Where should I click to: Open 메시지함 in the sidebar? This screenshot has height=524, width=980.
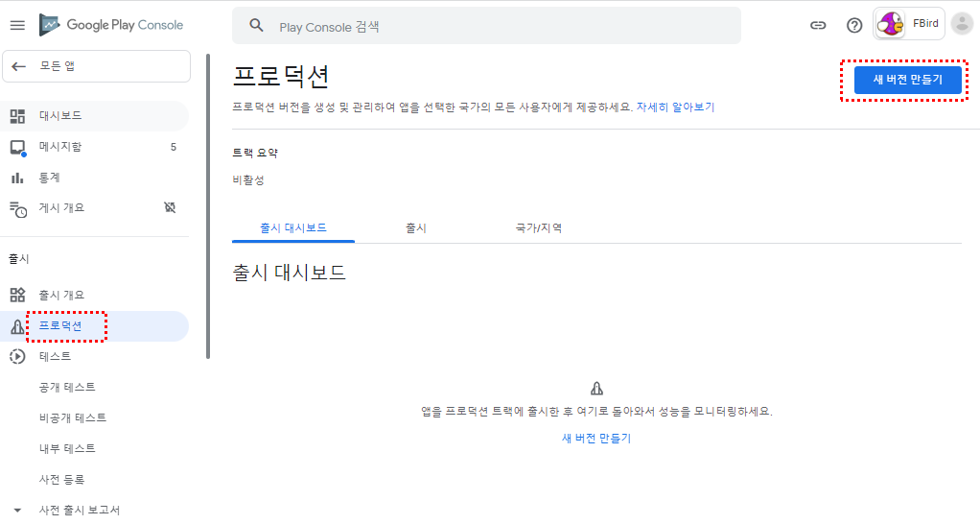coord(94,147)
